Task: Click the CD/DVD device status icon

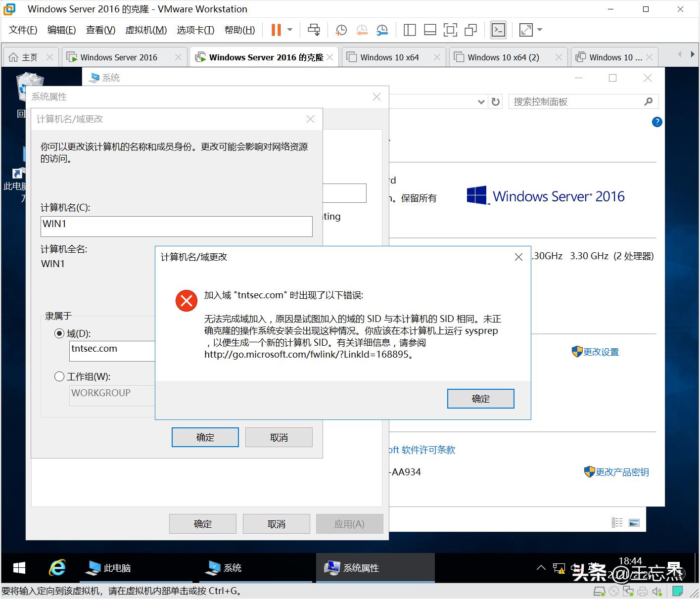Action: (x=614, y=591)
